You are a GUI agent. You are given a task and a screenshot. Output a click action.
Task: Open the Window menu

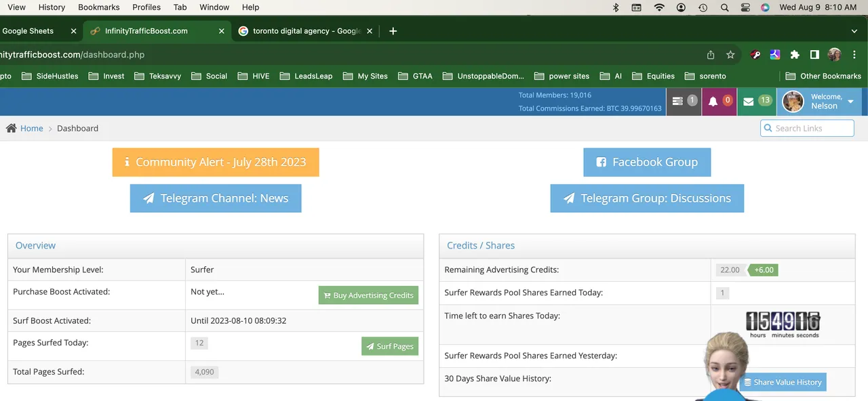pos(214,7)
